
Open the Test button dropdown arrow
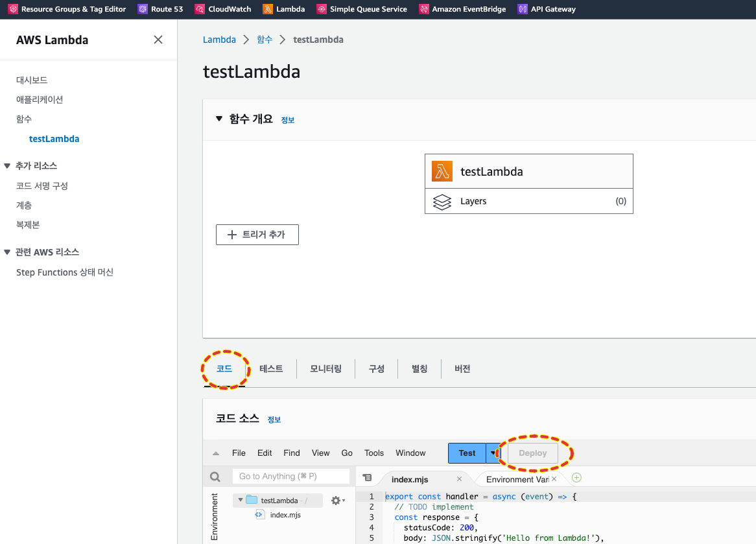tap(493, 453)
